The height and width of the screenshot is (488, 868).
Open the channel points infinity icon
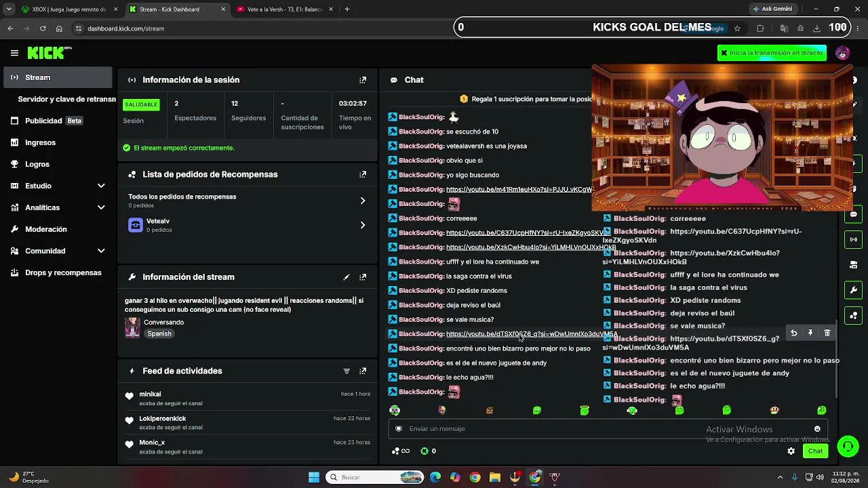pos(401,451)
